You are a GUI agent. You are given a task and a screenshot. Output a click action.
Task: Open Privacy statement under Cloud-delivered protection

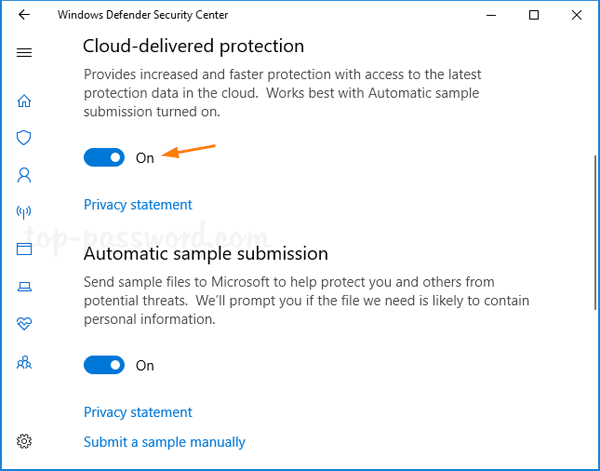pos(138,205)
